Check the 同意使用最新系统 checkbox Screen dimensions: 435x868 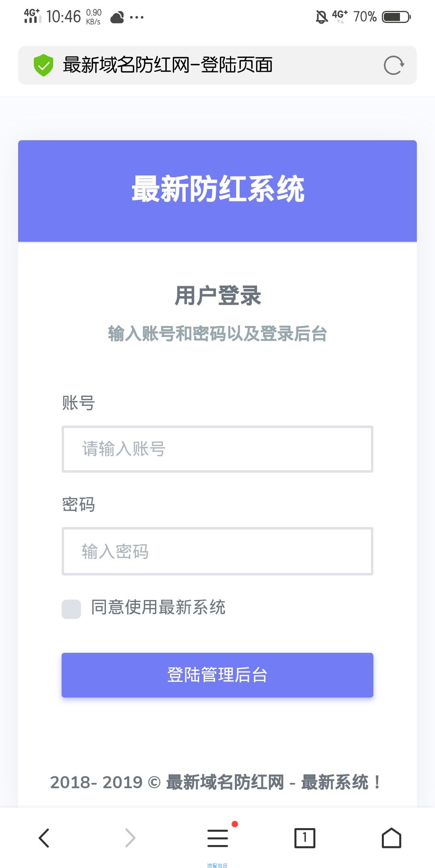coord(71,609)
